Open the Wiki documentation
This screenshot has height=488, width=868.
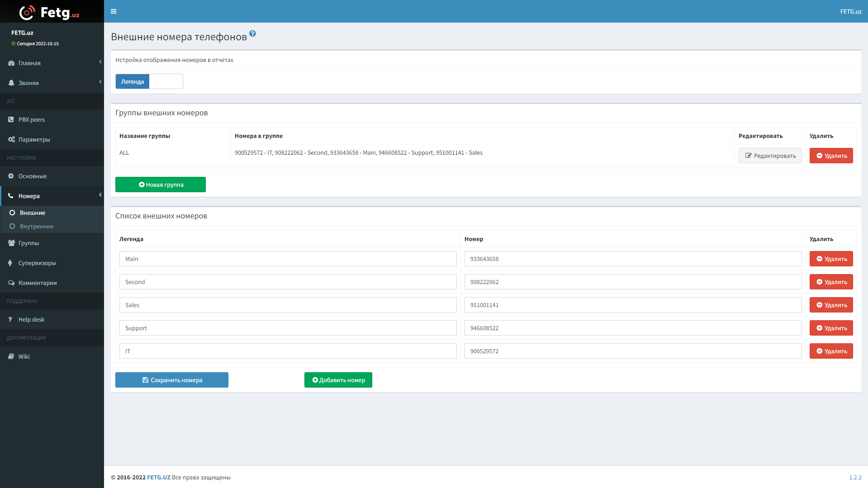point(24,357)
